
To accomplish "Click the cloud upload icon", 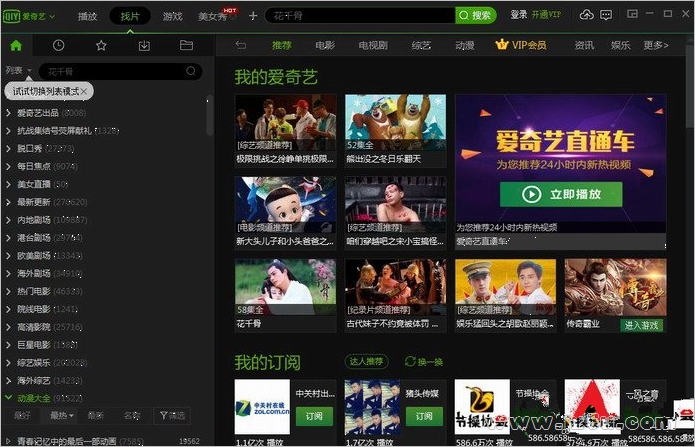I will pyautogui.click(x=586, y=15).
